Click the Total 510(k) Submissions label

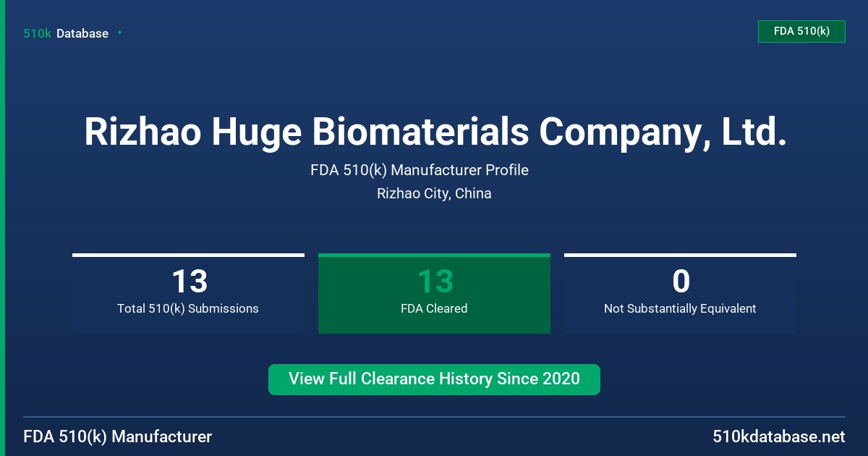click(188, 308)
